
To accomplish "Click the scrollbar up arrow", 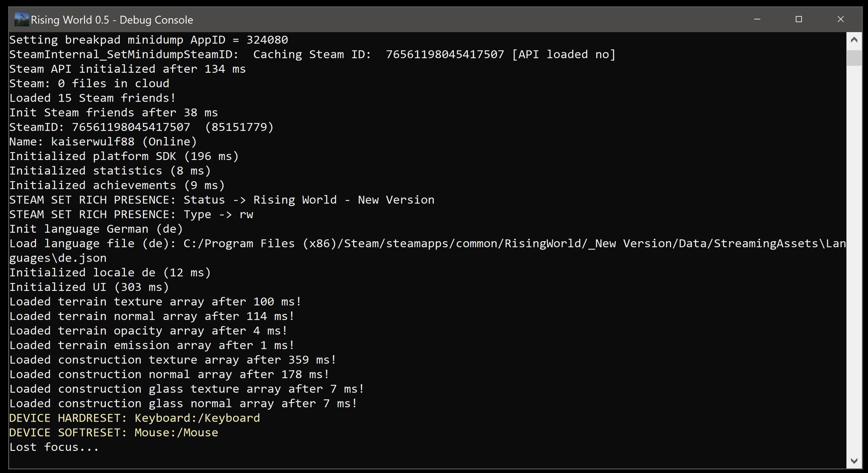I will pos(854,40).
